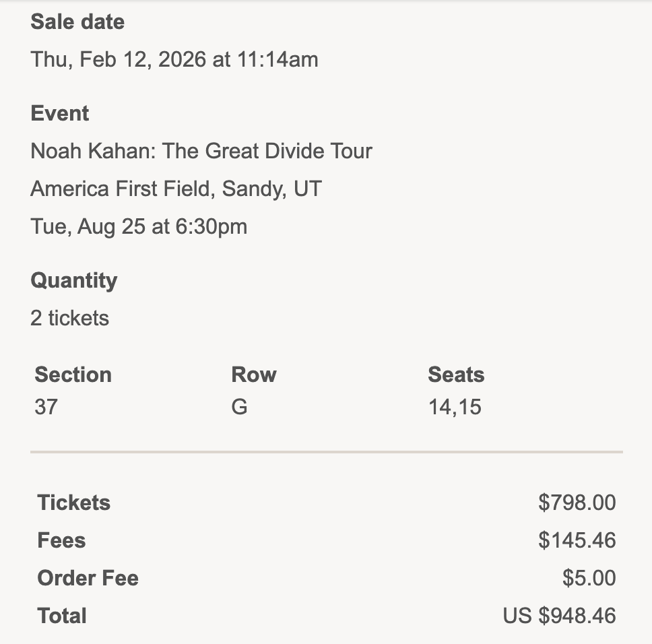The image size is (652, 644).
Task: Select seat numbers 14,15
Action: 455,407
